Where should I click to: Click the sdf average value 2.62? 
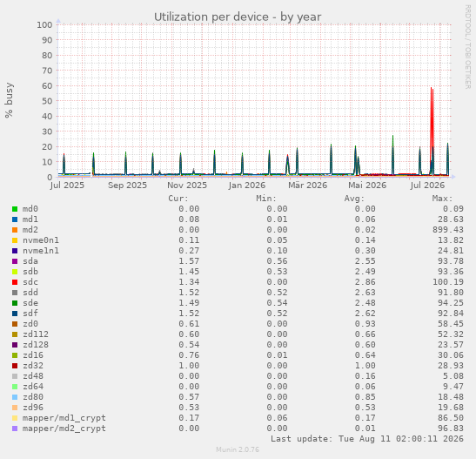pyautogui.click(x=365, y=314)
